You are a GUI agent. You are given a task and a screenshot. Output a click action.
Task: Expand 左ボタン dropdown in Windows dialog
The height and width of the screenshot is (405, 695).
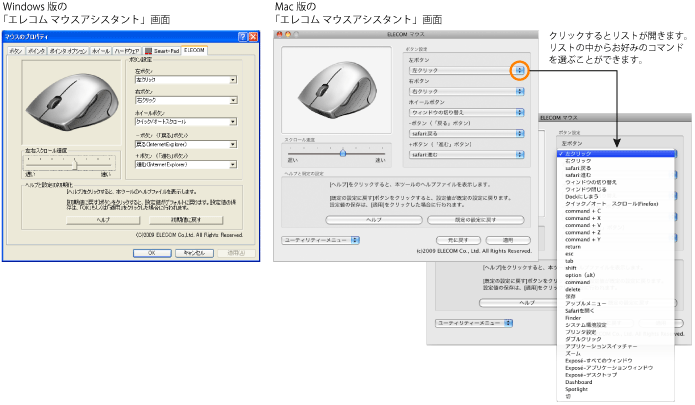tap(233, 80)
